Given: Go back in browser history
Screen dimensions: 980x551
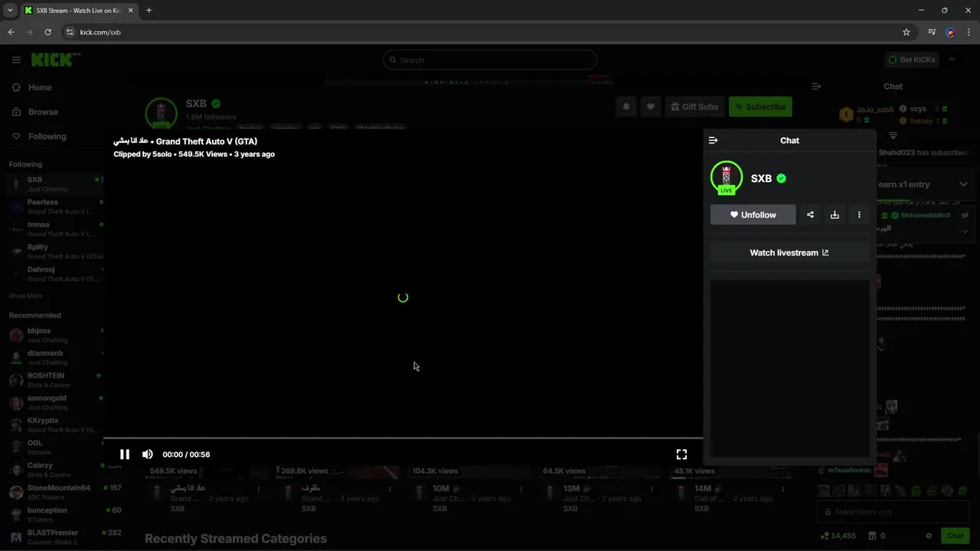Looking at the screenshot, I should point(11,32).
